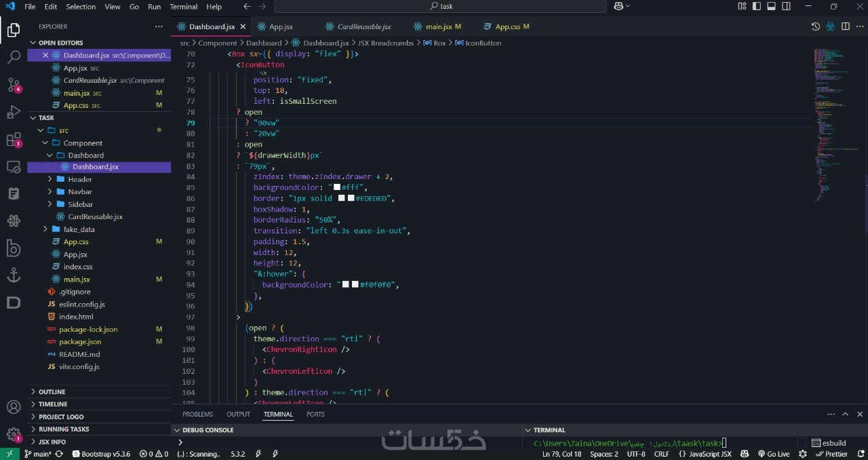868x460 pixels.
Task: Close the Dashboard.jsx editor tab
Action: (x=243, y=26)
